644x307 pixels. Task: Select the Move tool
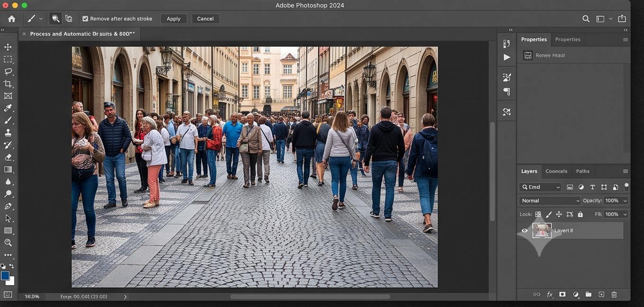click(x=8, y=47)
